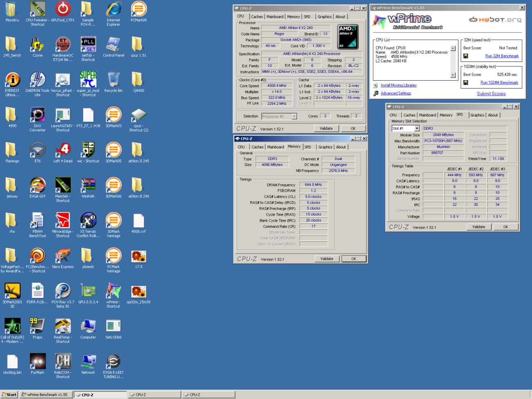
Task: Open About tab in the SPD CPU-Z window
Action: (493, 115)
